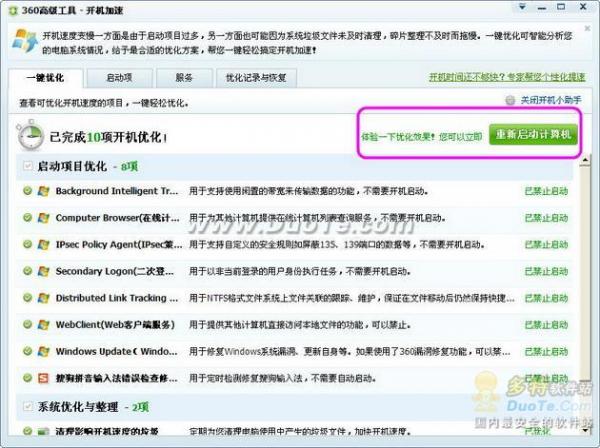Image resolution: width=600 pixels, height=448 pixels.
Task: Click the 关闭开机小助手 link
Action: pyautogui.click(x=551, y=100)
